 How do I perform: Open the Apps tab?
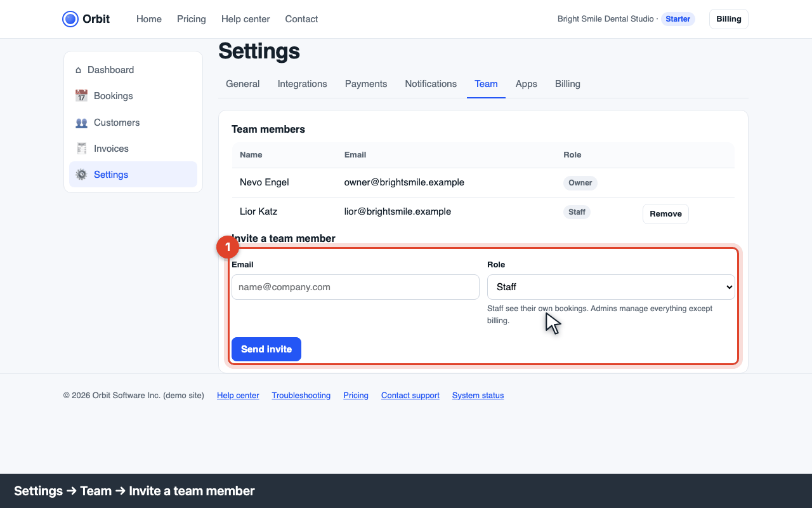click(527, 84)
